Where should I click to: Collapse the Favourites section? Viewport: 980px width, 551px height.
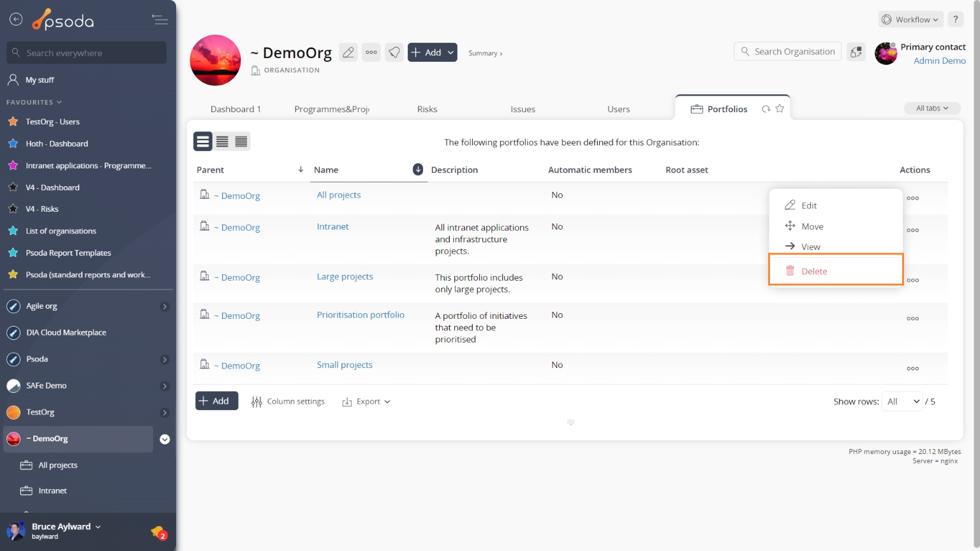pyautogui.click(x=34, y=102)
